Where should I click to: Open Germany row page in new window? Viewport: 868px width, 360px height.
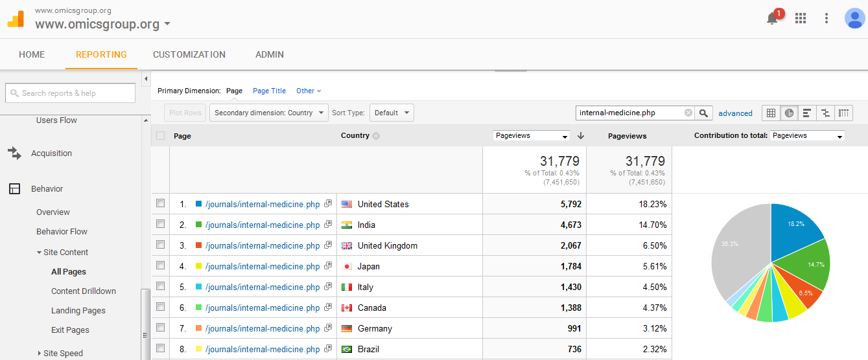pyautogui.click(x=328, y=328)
